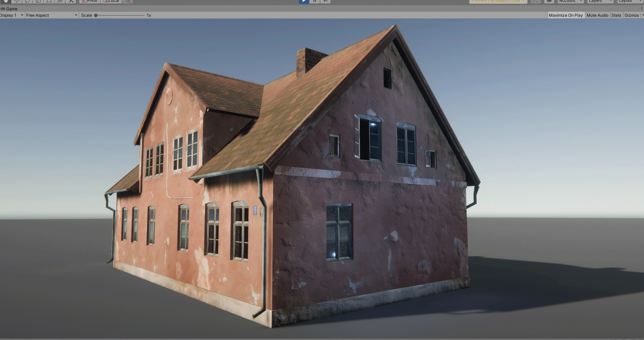Toggle the Local handle rotation button

coord(111,1)
